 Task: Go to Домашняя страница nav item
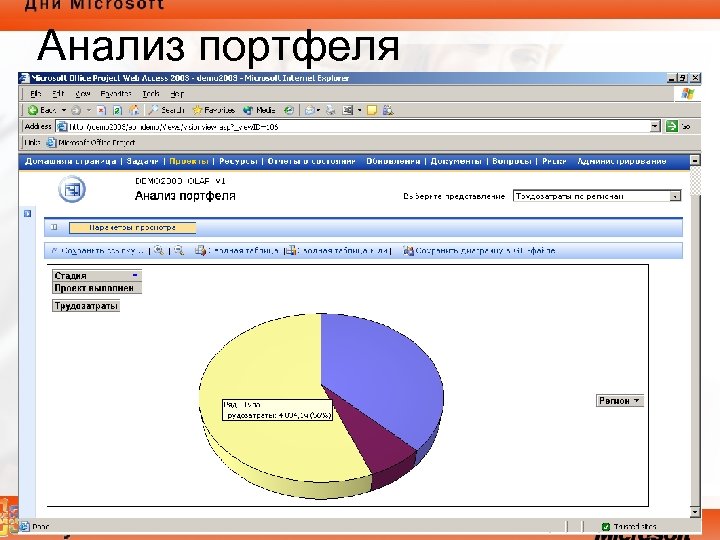click(70, 161)
